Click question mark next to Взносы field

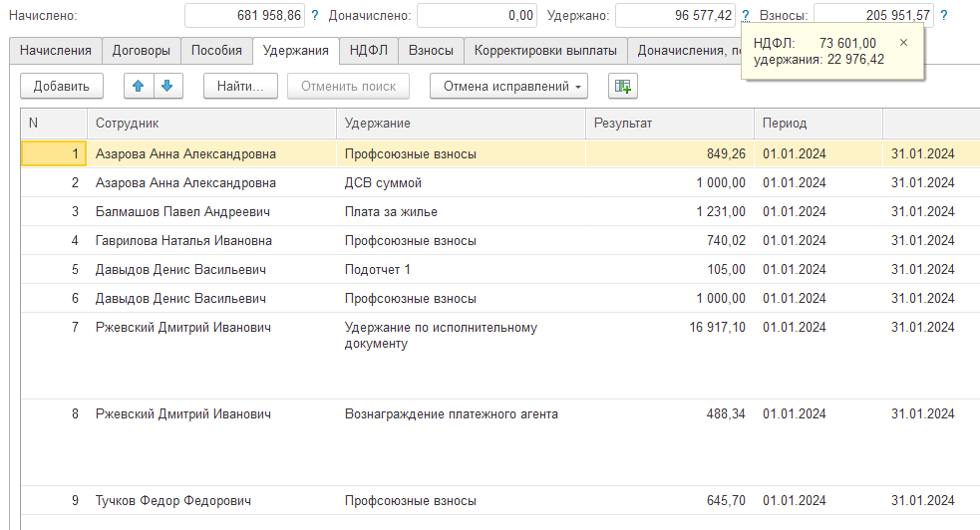click(x=944, y=16)
